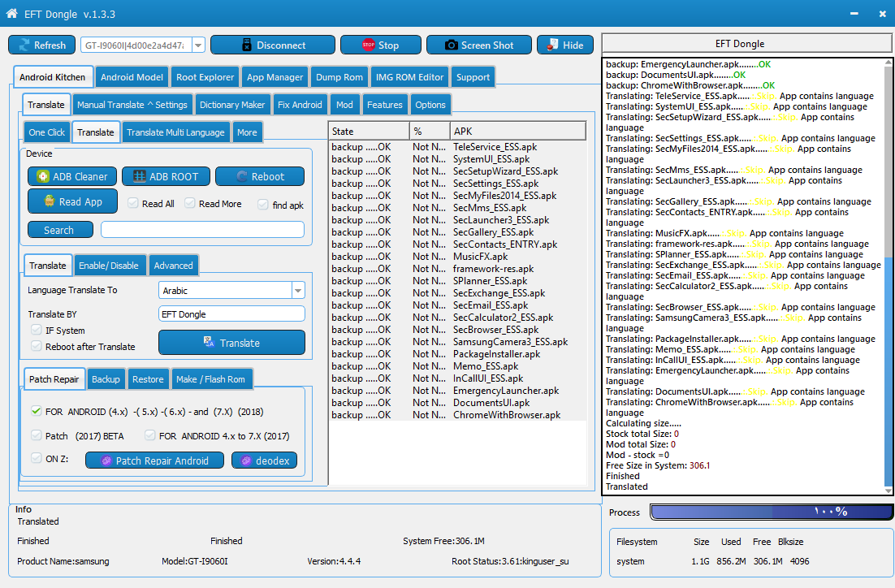Open the Support tab
This screenshot has width=895, height=588.
[x=473, y=77]
